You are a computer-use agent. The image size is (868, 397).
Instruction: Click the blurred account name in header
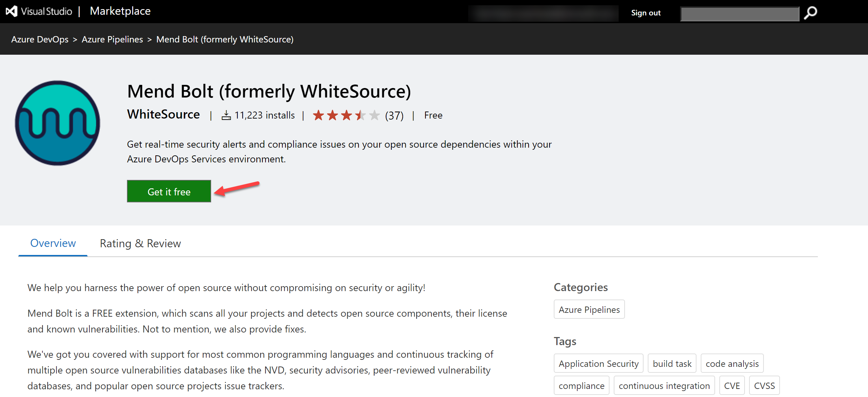(x=543, y=13)
